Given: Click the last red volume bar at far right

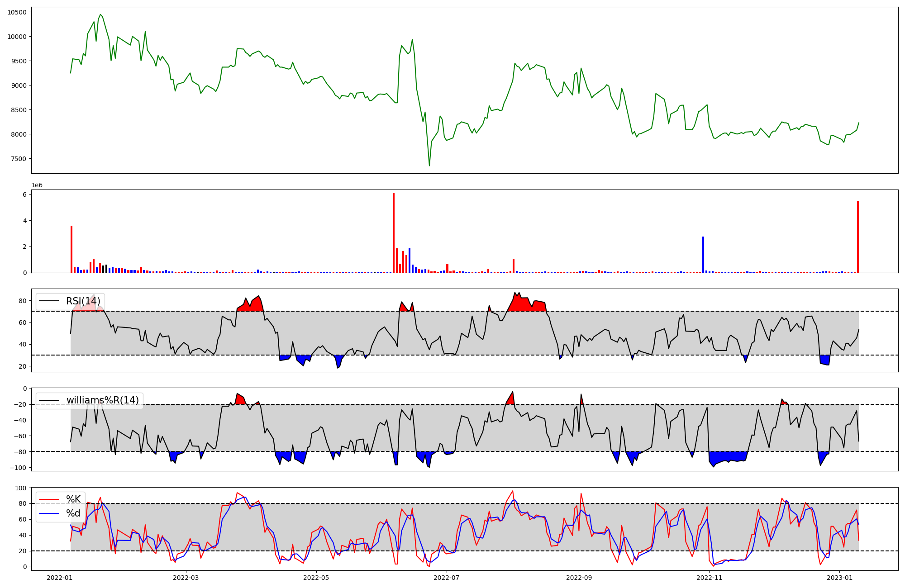Looking at the screenshot, I should 857,237.
